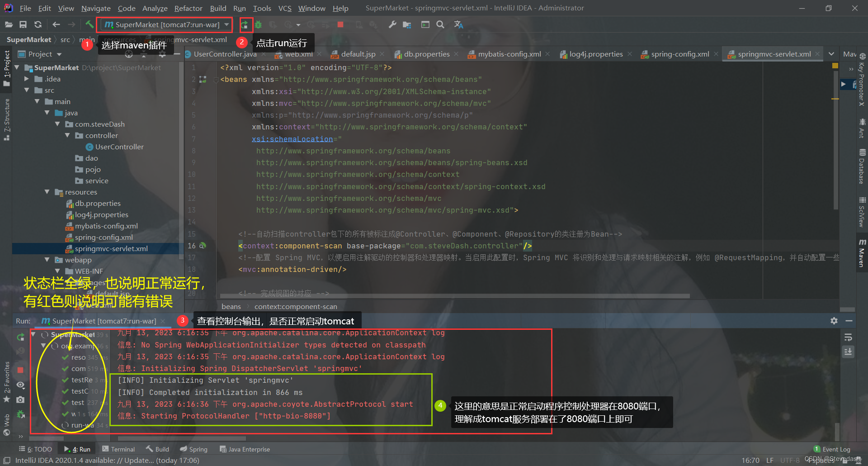Switch to spring-config.xml editor tab
868x466 pixels.
tap(679, 54)
